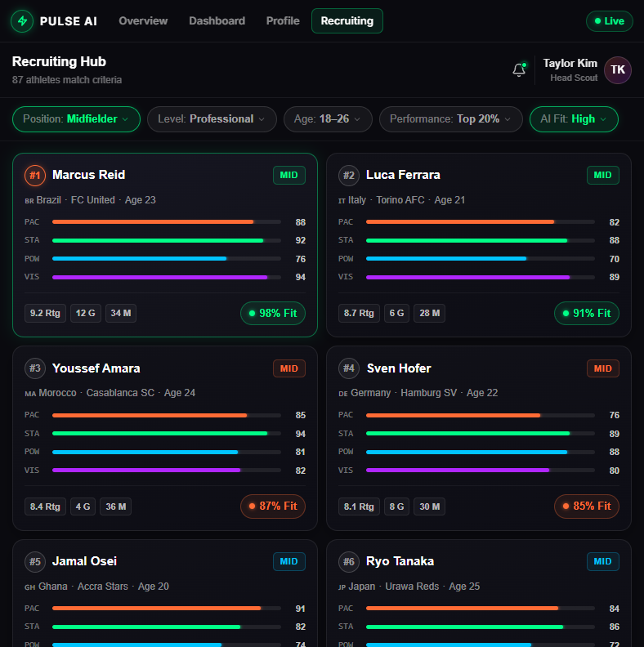644x647 pixels.
Task: Open the AI Fit: High filter
Action: point(573,119)
